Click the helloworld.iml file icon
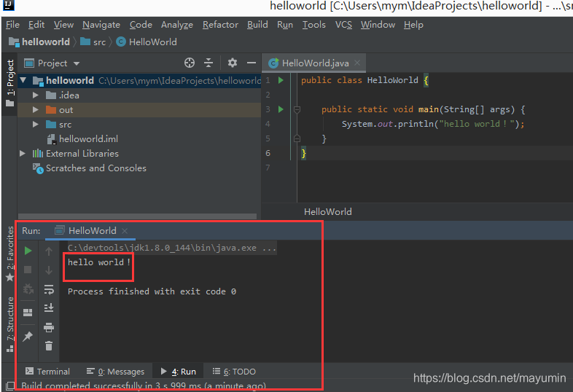This screenshot has height=392, width=573. [52, 139]
